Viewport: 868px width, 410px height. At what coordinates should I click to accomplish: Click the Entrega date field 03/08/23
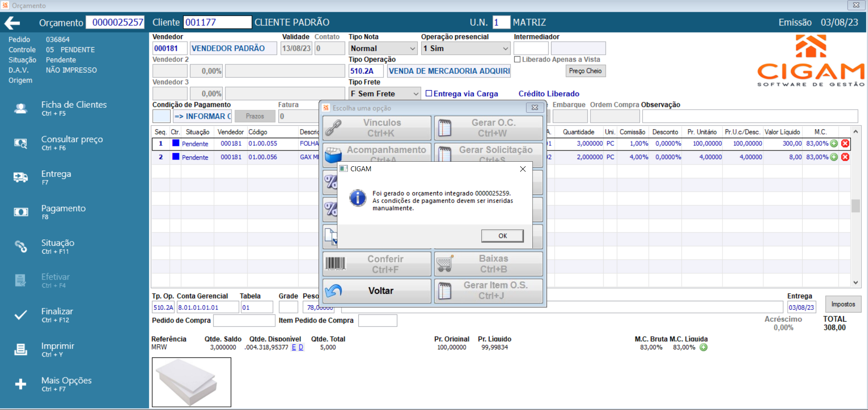(801, 307)
